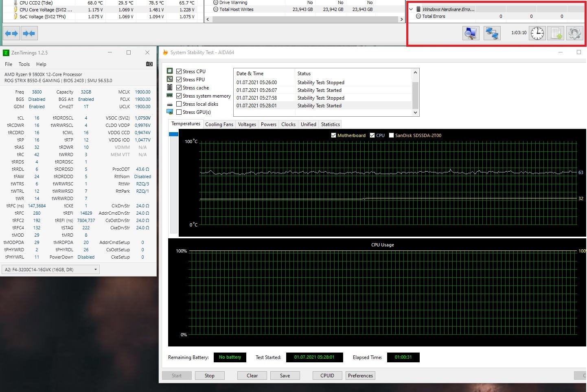Click the Date & Time column header
Viewport: 587px width, 392px height.
click(x=264, y=74)
